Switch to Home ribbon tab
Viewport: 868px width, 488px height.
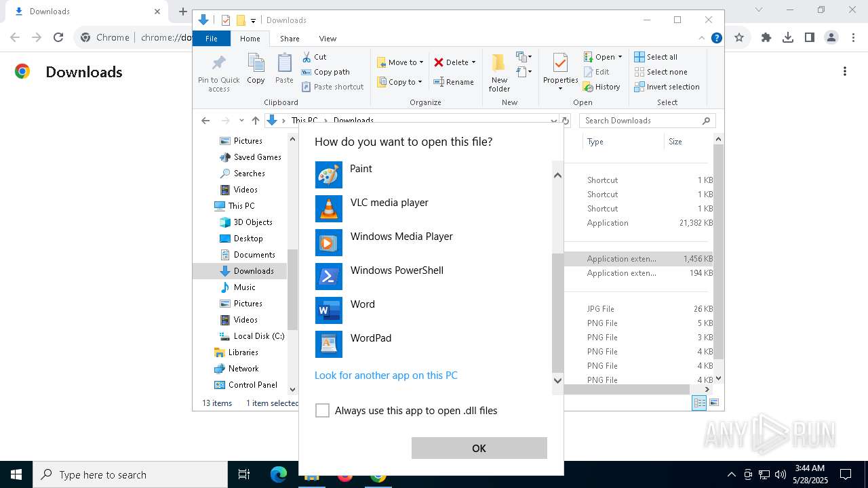(x=250, y=39)
